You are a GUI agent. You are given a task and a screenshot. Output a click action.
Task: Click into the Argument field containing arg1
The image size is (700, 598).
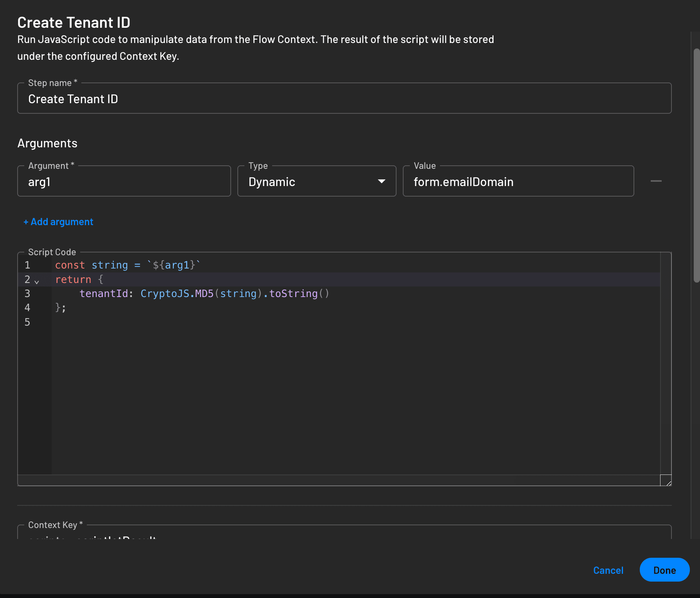tap(124, 181)
